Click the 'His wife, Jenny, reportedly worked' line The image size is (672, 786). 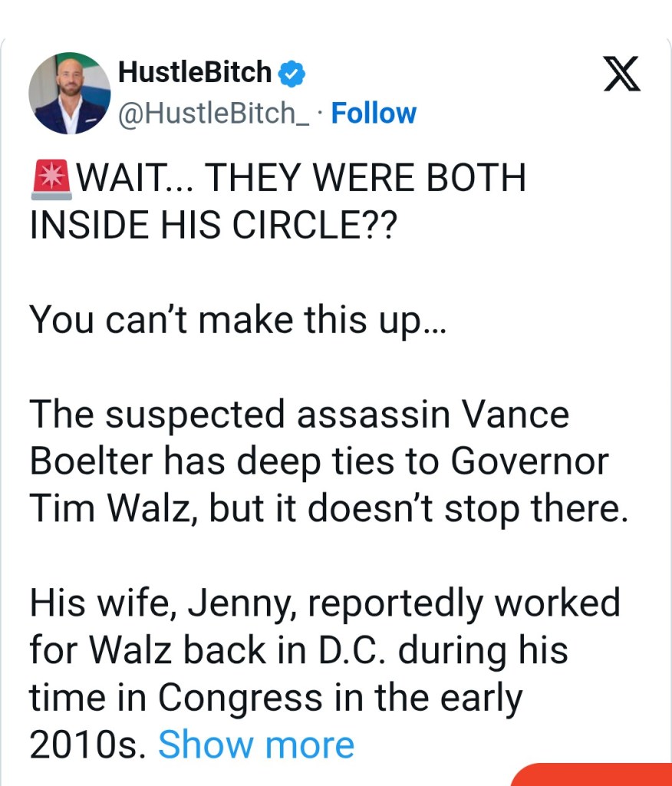click(324, 603)
